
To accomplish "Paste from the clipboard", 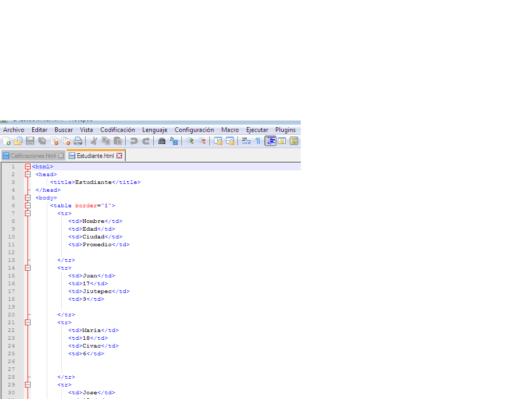I will click(x=117, y=141).
